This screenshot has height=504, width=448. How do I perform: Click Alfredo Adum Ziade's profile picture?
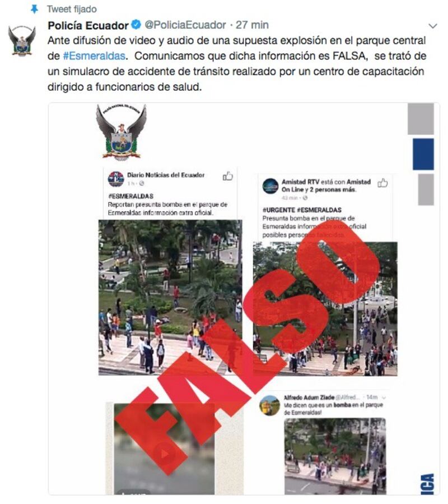269,406
